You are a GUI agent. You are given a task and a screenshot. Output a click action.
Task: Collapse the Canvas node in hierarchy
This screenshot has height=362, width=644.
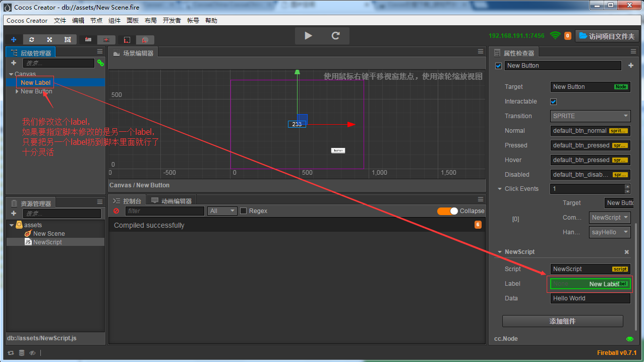[x=11, y=74]
